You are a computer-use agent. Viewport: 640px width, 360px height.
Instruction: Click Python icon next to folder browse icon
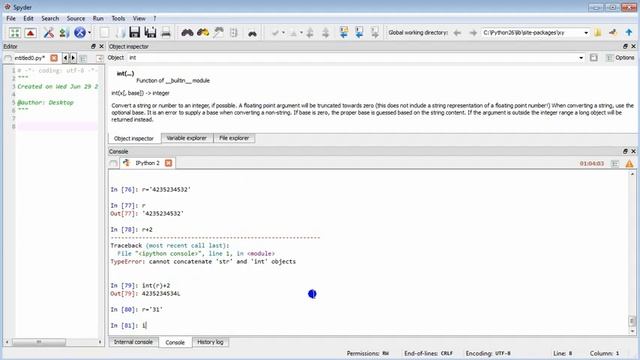(613, 33)
